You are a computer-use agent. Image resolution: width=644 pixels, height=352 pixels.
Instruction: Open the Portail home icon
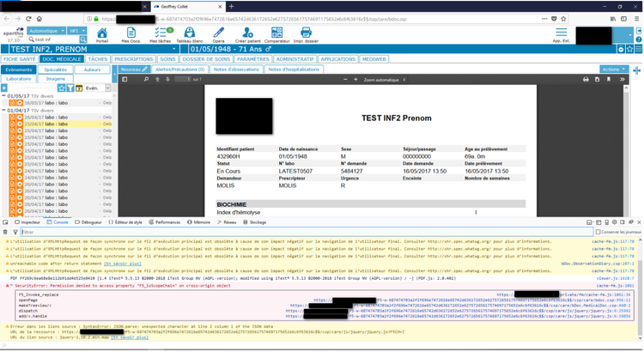pyautogui.click(x=102, y=33)
